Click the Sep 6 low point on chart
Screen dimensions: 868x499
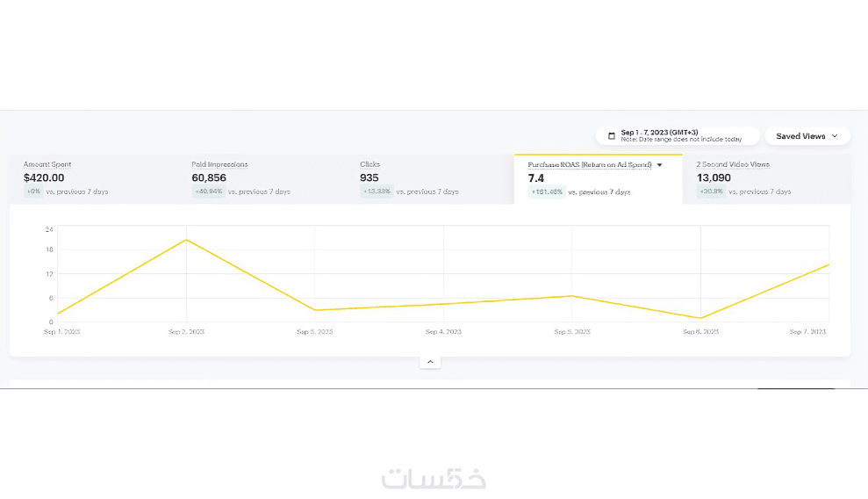(x=700, y=318)
